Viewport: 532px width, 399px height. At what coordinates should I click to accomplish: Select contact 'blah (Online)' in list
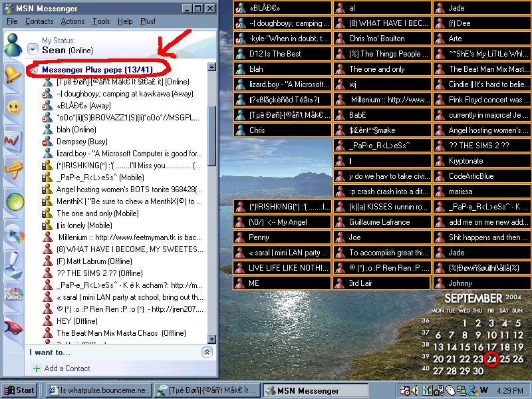[x=76, y=130]
